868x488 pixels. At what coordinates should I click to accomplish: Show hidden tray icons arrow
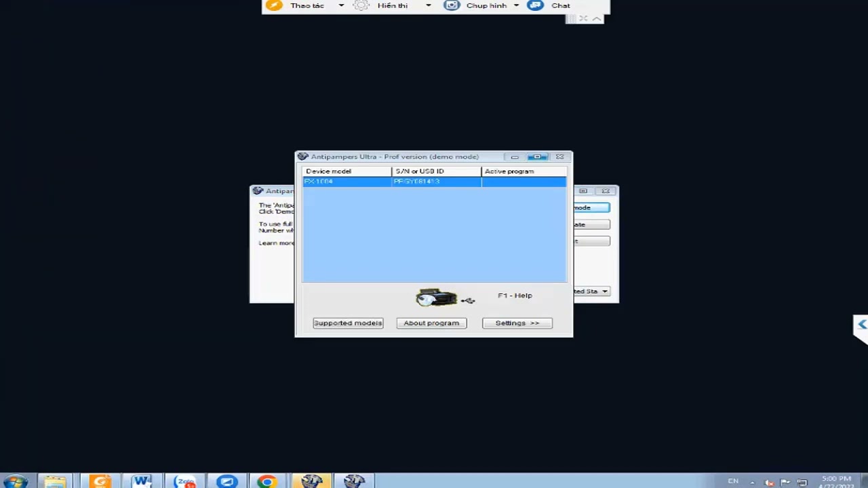[x=752, y=482]
